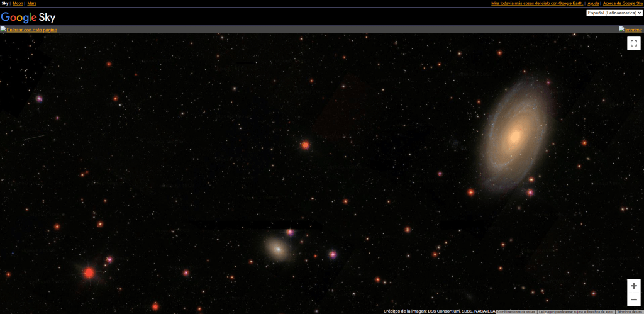
Task: Click image credits text 'DSS Consortium, SDSS, NASA/ESA'
Action: click(461, 311)
